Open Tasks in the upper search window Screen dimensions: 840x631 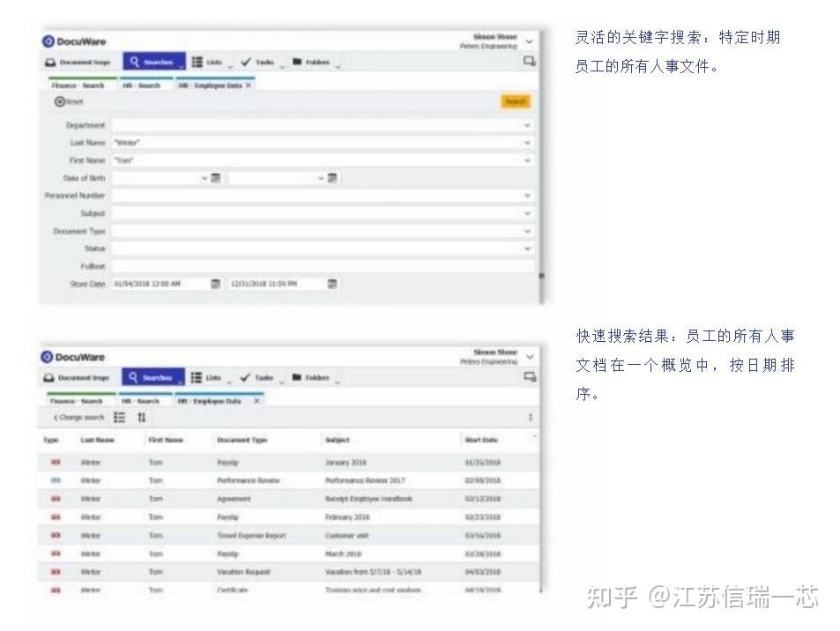coord(257,63)
